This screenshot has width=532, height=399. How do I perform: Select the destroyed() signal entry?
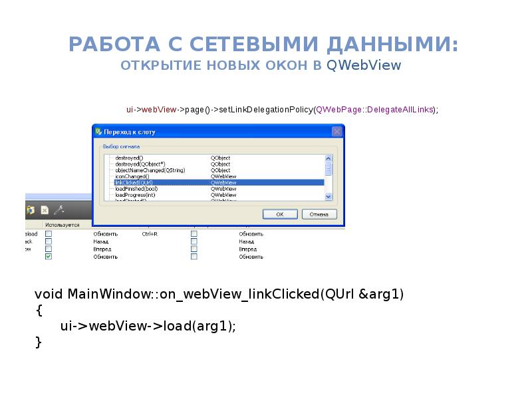[129, 158]
